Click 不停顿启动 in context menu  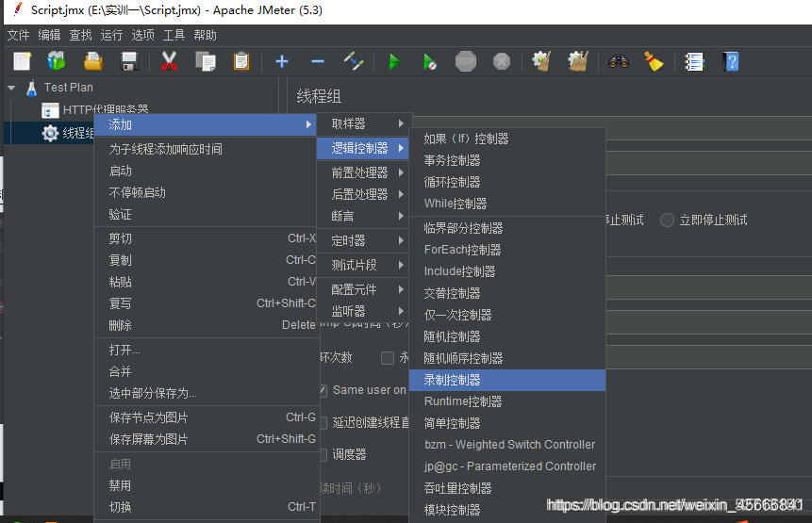click(205, 193)
